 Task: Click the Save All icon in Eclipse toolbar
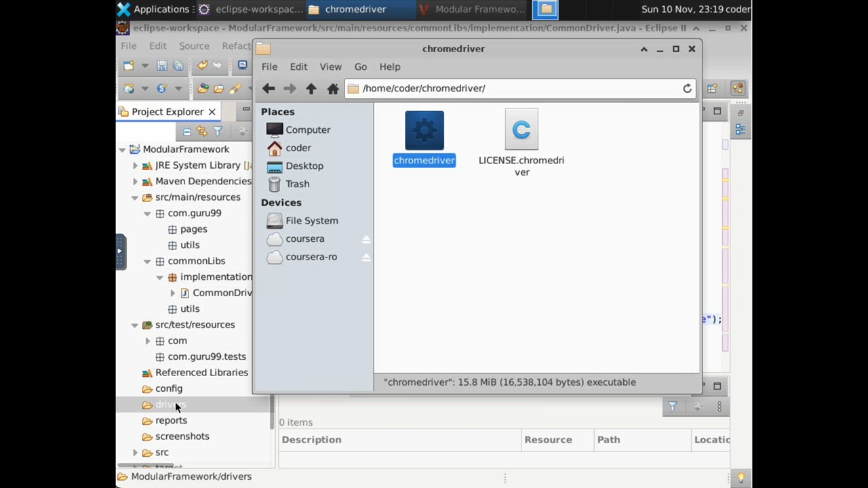coord(178,66)
